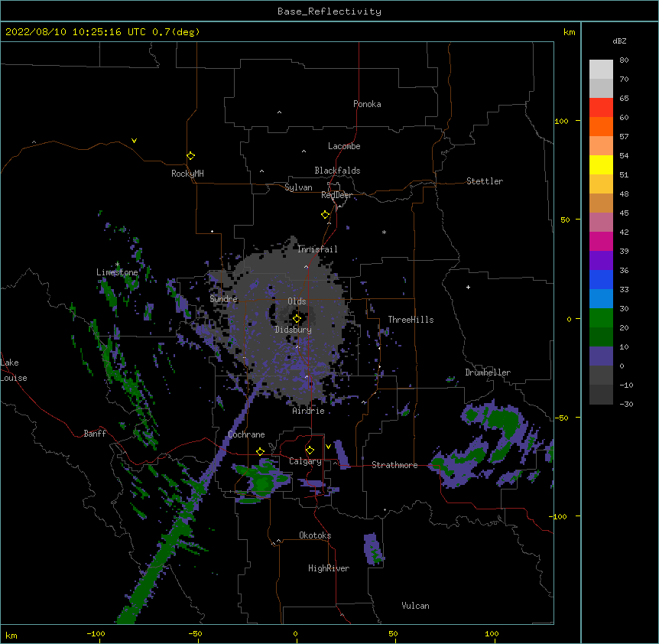Select the radar site diamond between Olds and Didsbury
Screen dimensions: 659x644
pyautogui.click(x=297, y=319)
